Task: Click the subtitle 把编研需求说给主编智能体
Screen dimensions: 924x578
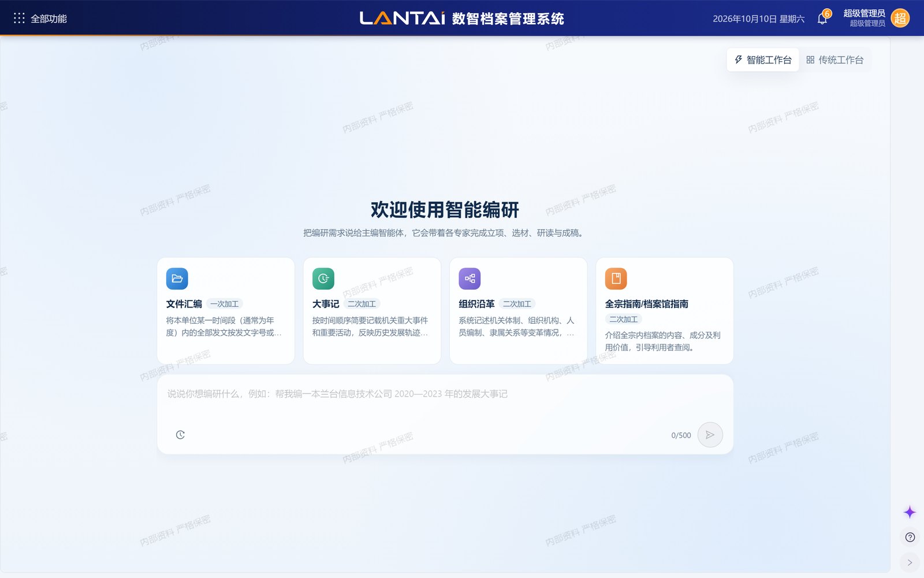Action: pos(355,233)
